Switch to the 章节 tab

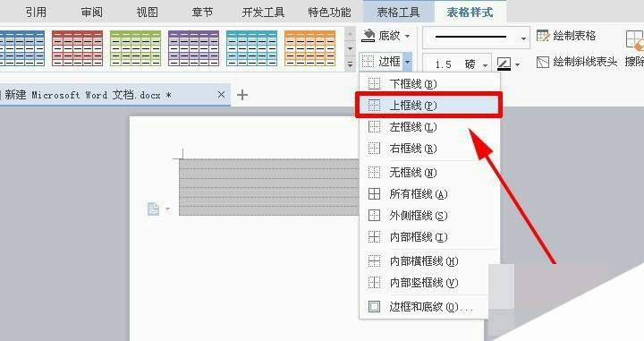point(202,12)
